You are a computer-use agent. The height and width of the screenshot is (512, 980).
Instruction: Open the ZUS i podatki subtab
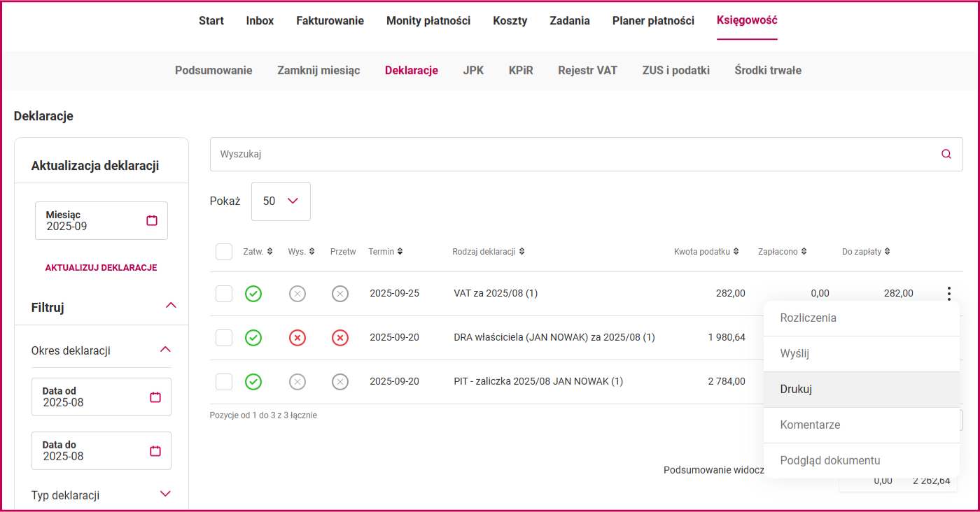pyautogui.click(x=676, y=71)
